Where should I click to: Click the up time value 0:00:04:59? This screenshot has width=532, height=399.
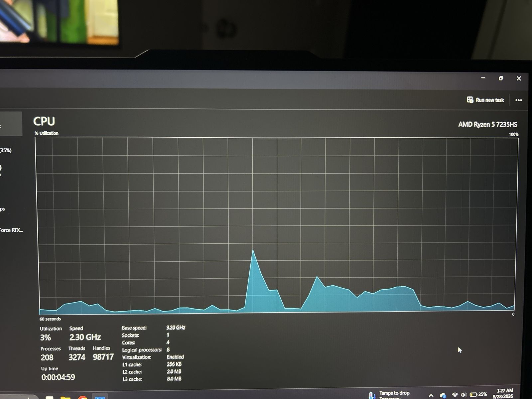[58, 377]
